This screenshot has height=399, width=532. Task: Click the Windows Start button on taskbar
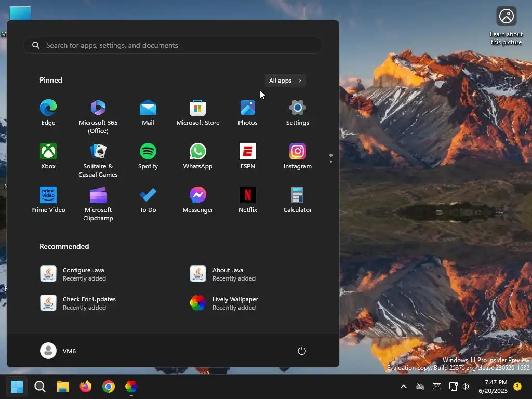17,387
